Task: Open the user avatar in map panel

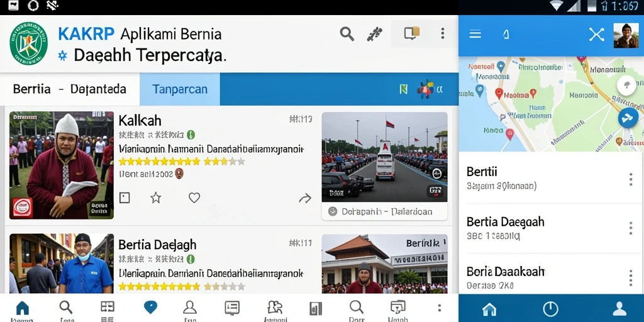Action: (626, 35)
